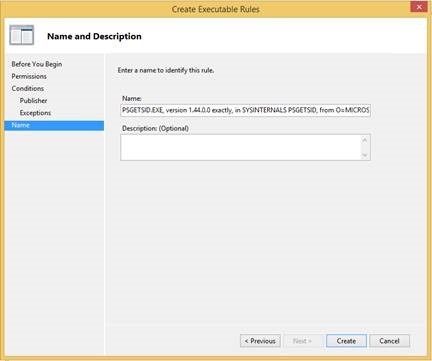Image resolution: width=432 pixels, height=361 pixels.
Task: Click the 'Description: (Optional)' label
Action: click(155, 128)
